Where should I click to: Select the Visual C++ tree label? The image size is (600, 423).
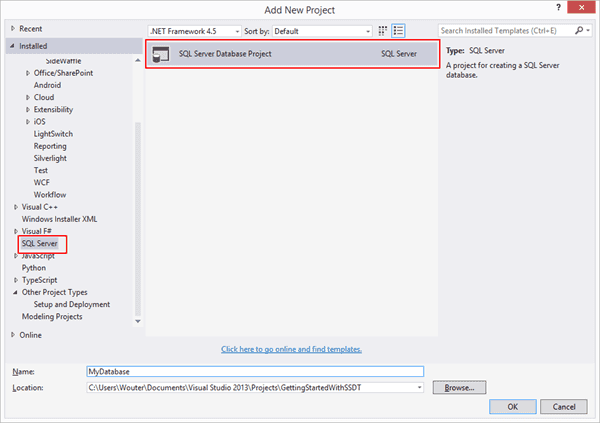click(40, 207)
